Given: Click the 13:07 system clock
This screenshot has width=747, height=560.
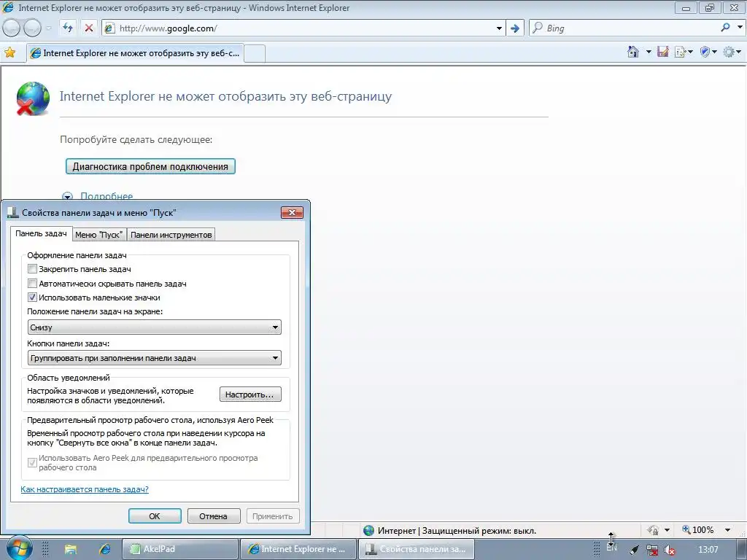Looking at the screenshot, I should (708, 550).
